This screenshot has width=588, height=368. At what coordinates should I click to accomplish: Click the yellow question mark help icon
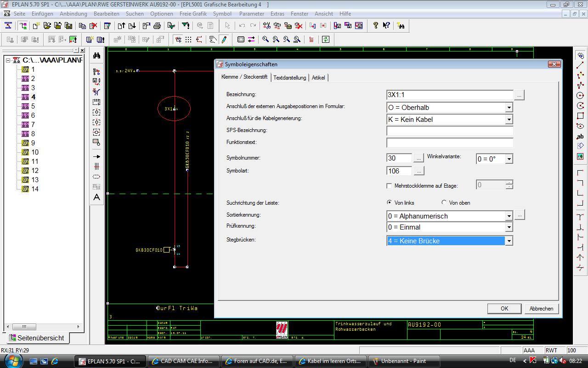[x=375, y=26]
